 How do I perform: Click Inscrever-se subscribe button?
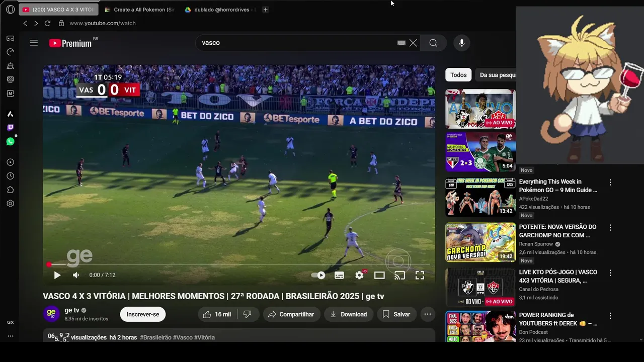click(143, 314)
